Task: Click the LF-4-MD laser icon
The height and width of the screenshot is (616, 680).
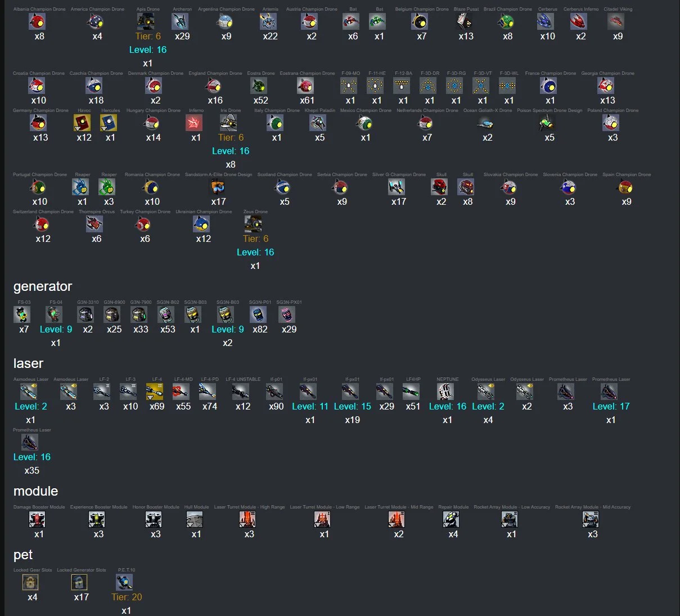Action: click(181, 392)
